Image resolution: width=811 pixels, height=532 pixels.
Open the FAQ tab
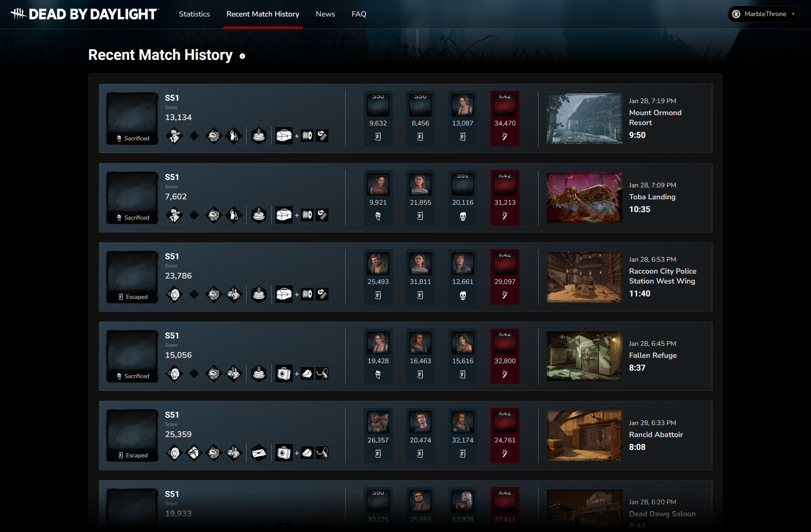coord(359,14)
